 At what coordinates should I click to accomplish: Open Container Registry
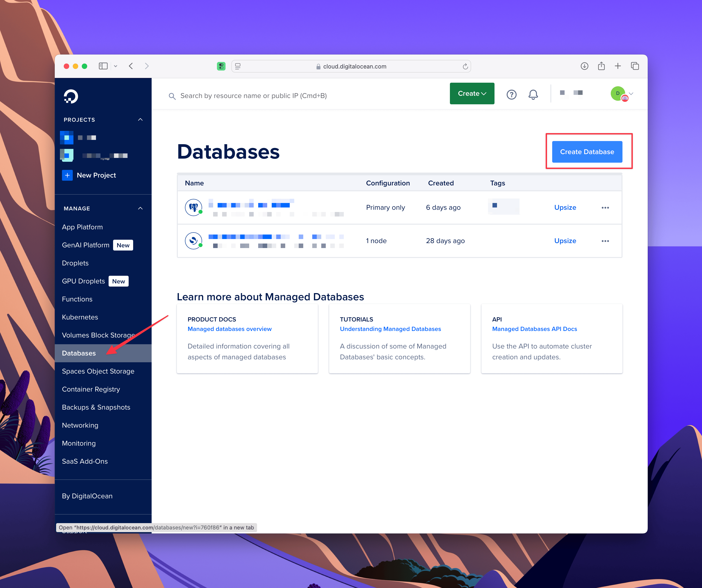pyautogui.click(x=91, y=390)
